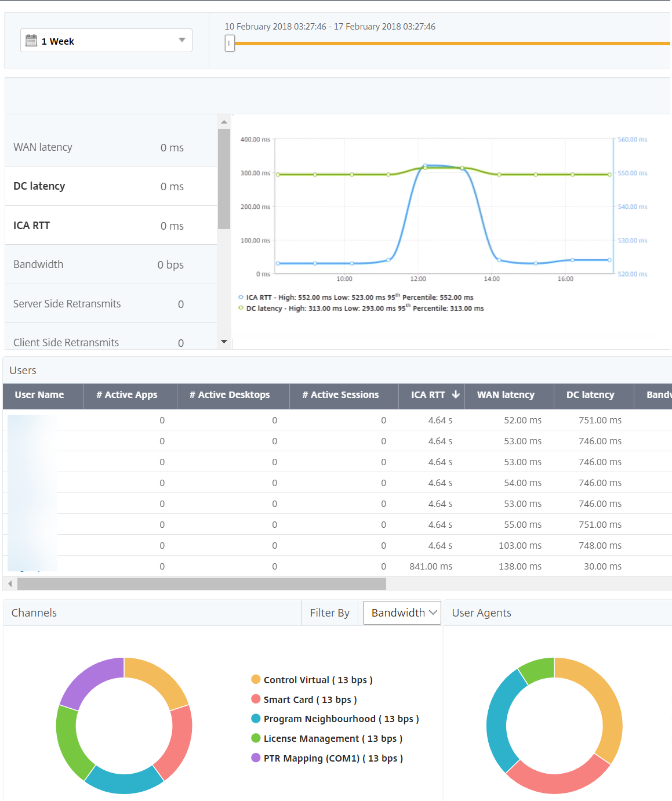Click the 54.00 ms WAN latency cell
Viewport: 672px width, 801px height.
coord(523,483)
